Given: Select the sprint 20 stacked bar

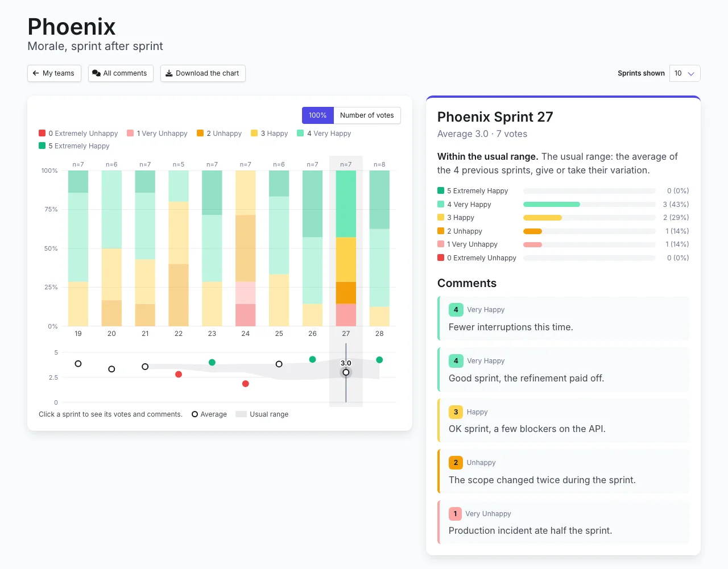Looking at the screenshot, I should click(111, 248).
